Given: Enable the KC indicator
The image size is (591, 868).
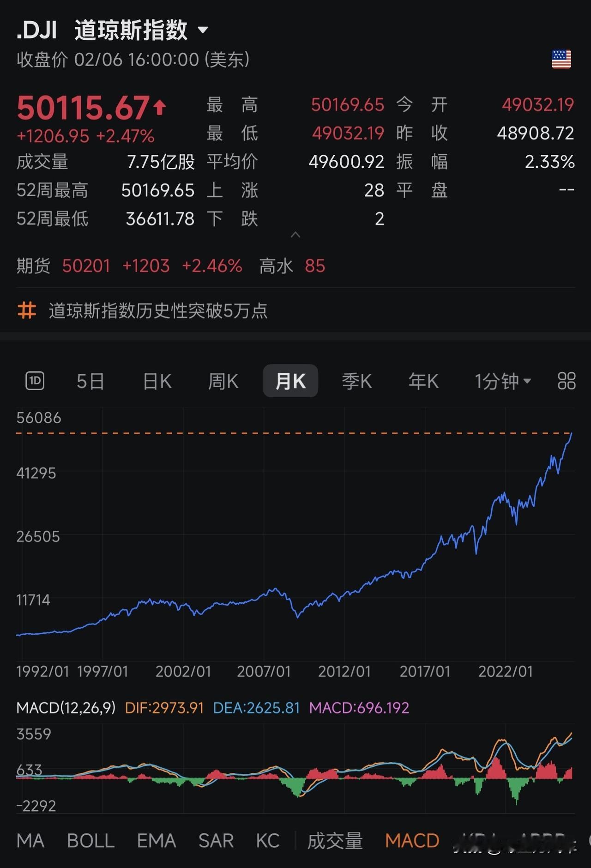Looking at the screenshot, I should 268,841.
